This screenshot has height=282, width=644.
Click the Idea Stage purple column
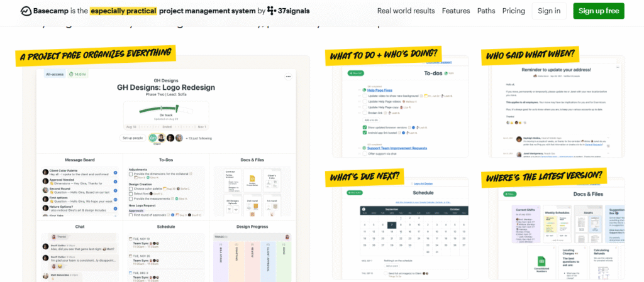221,261
